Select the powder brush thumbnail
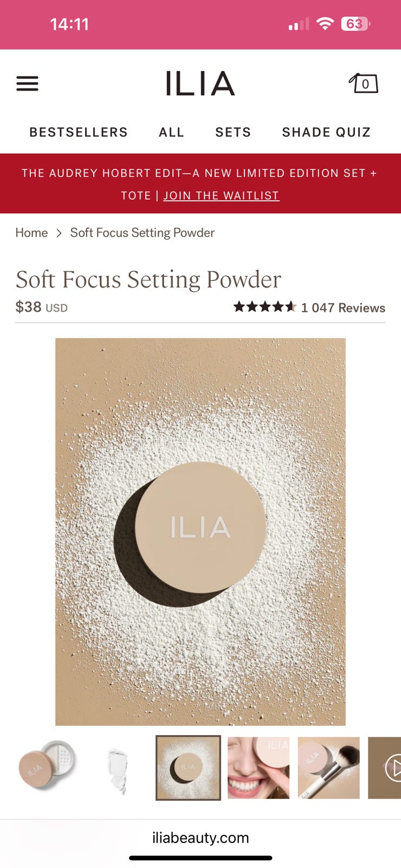 pos(328,768)
